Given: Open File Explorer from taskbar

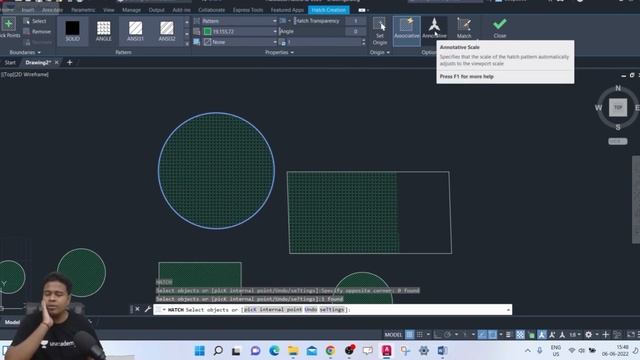Looking at the screenshot, I should click(293, 351).
